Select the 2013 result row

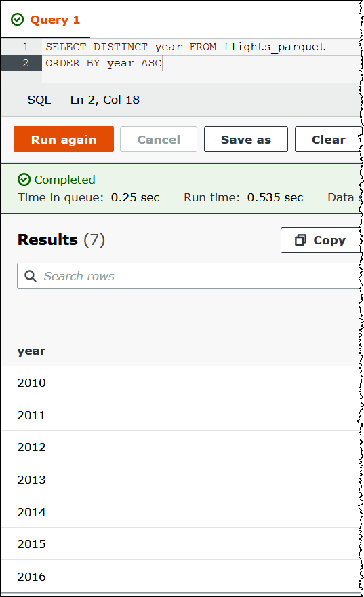point(181,480)
